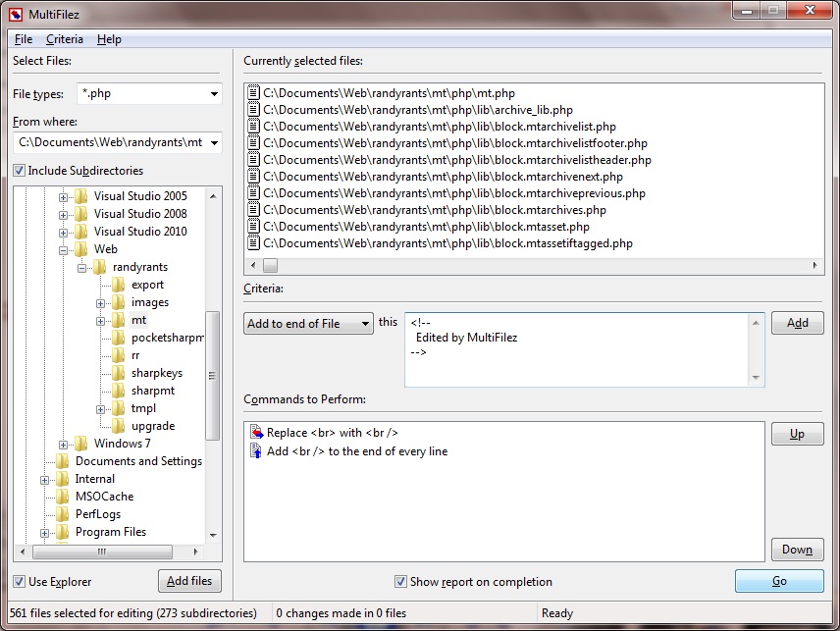840x631 pixels.
Task: Click file icon for archive_lib.php
Action: (253, 109)
